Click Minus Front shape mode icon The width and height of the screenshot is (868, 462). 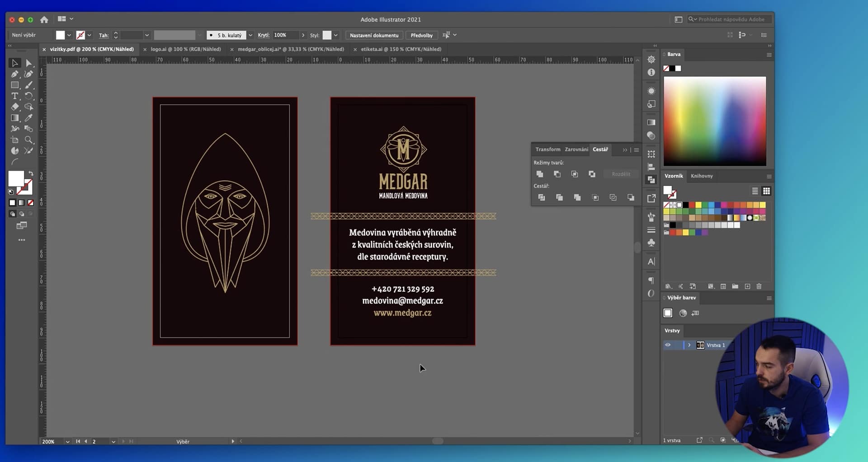click(557, 174)
